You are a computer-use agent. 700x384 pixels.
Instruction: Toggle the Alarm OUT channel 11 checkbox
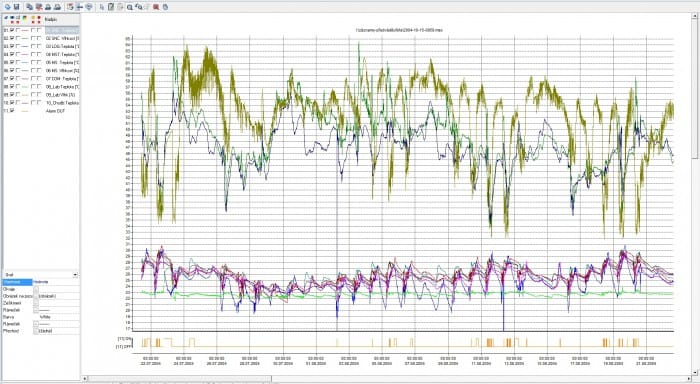point(12,111)
